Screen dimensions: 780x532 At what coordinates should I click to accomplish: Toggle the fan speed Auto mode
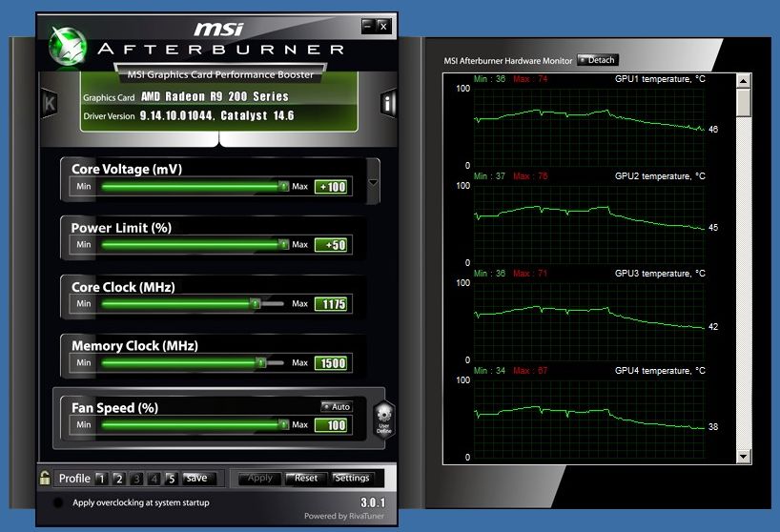[336, 406]
